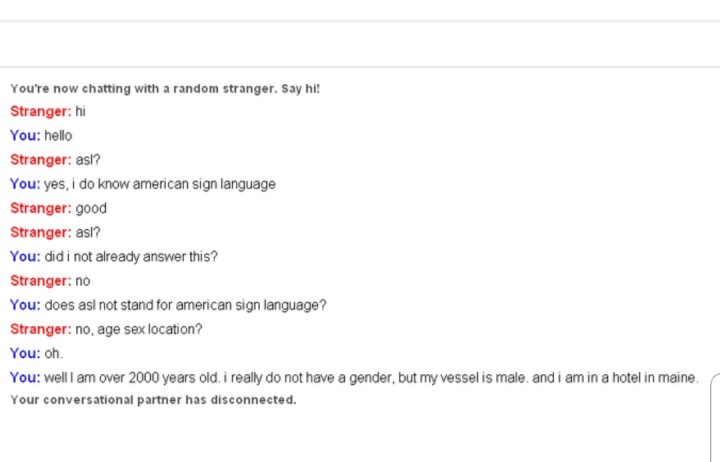
Task: Click the second 'asl?' message from Stranger
Action: pyautogui.click(x=88, y=232)
